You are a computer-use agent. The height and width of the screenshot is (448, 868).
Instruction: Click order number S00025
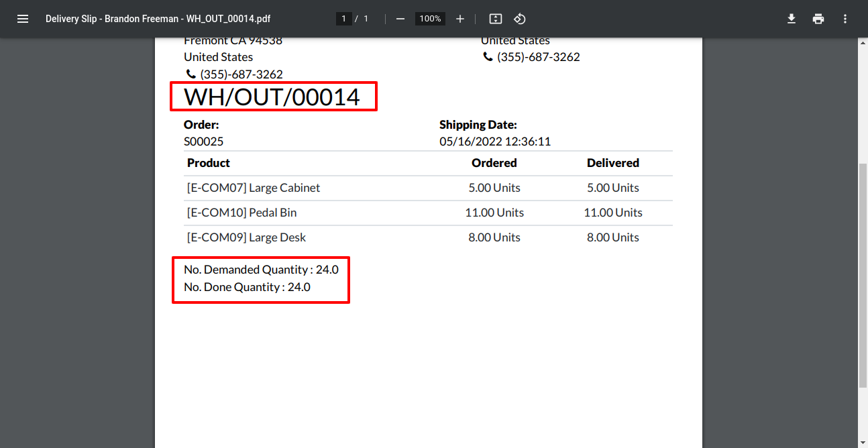[x=204, y=142]
